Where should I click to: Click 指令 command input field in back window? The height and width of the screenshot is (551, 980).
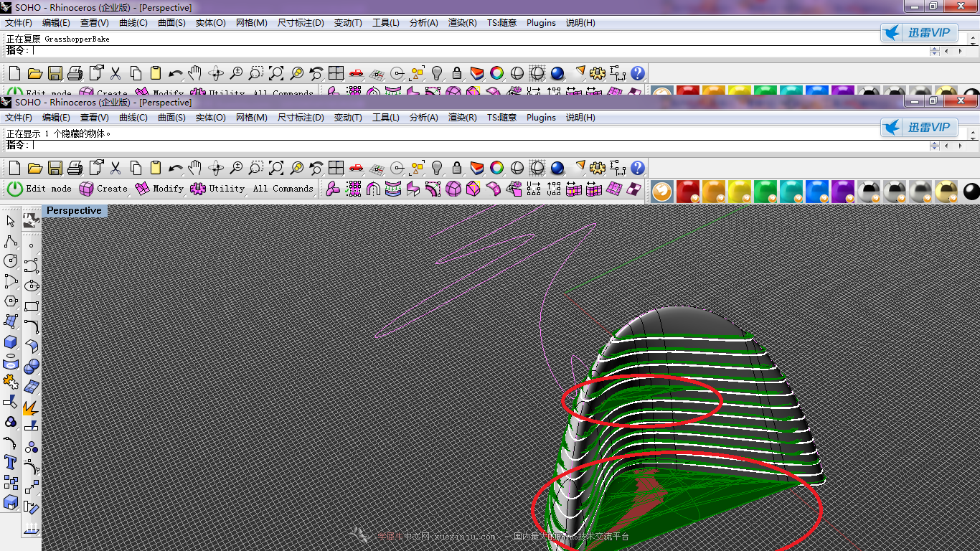click(481, 50)
